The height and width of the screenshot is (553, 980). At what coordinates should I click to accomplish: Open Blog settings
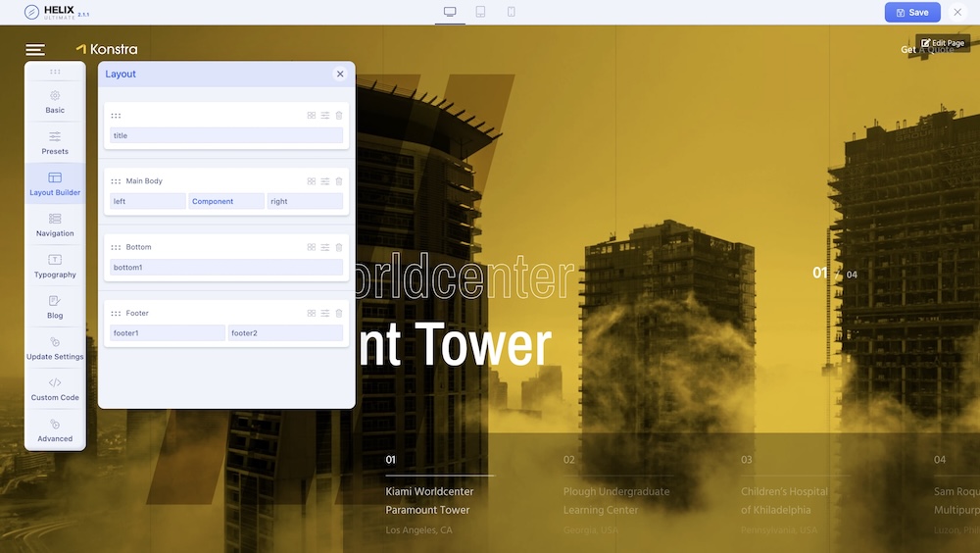(55, 307)
